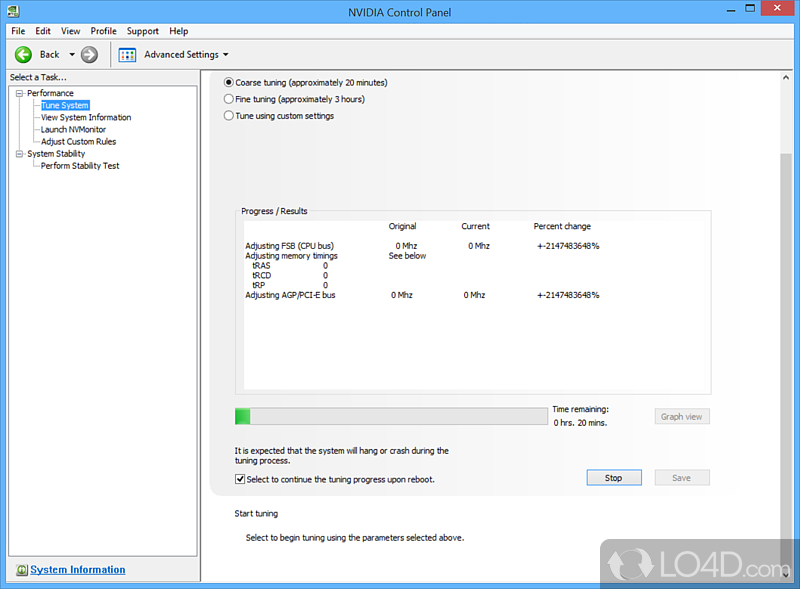Click the tRP timing value row
The image size is (800, 589).
point(290,285)
